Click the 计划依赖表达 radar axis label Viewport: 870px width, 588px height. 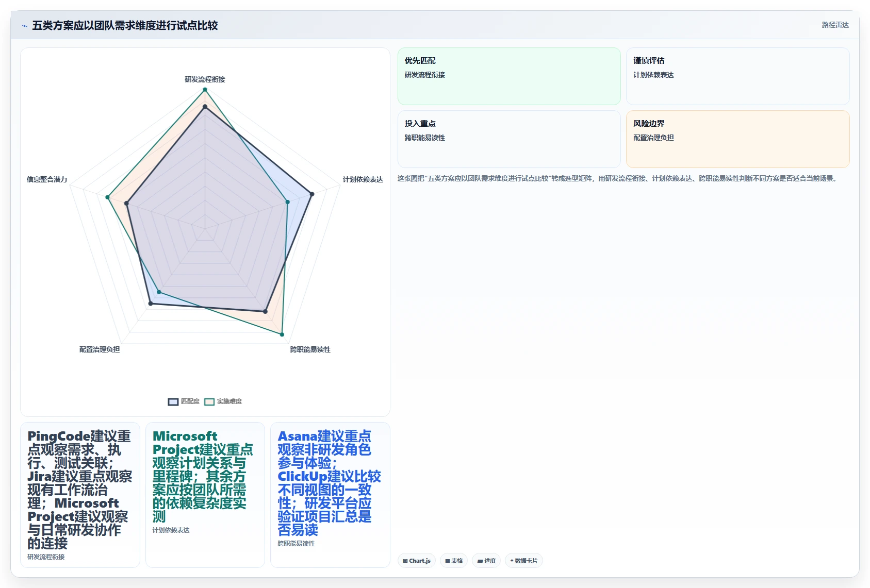coord(363,179)
